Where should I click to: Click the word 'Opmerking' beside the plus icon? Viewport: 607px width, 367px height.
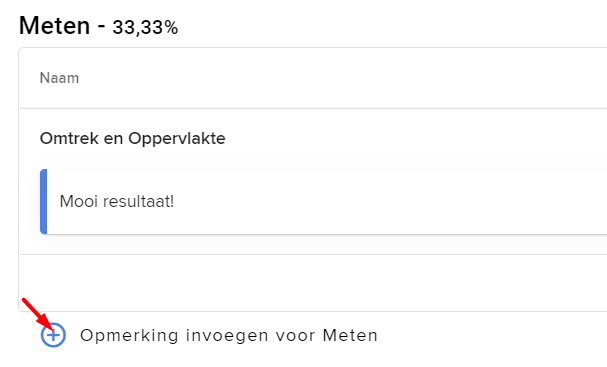coord(129,336)
